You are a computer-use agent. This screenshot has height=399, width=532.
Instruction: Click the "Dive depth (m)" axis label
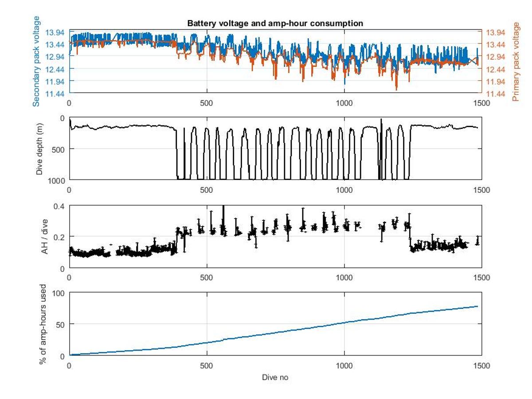pyautogui.click(x=39, y=148)
